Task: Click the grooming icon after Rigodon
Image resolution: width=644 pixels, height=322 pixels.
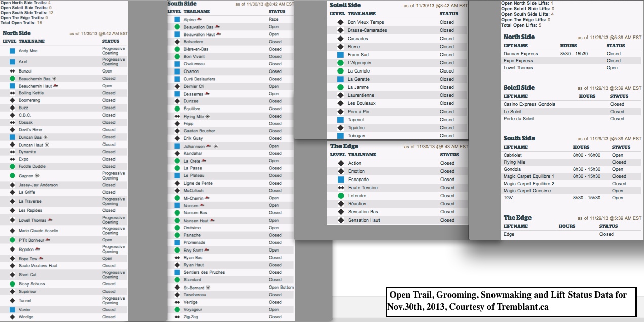Action: tap(39, 249)
